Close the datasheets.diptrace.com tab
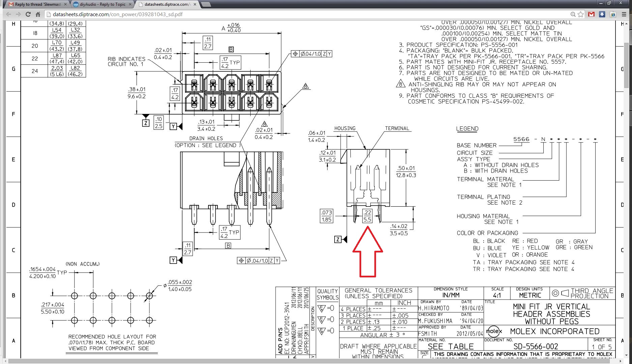Screen dimensions: 632x364 pyautogui.click(x=195, y=4)
